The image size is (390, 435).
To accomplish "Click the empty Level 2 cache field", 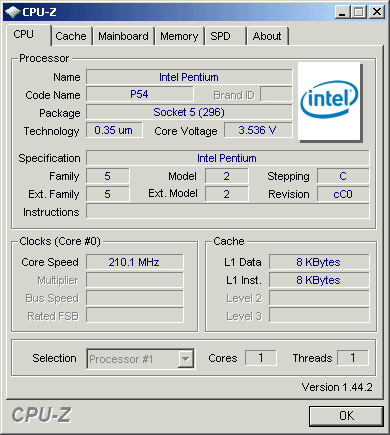I will pyautogui.click(x=319, y=298).
